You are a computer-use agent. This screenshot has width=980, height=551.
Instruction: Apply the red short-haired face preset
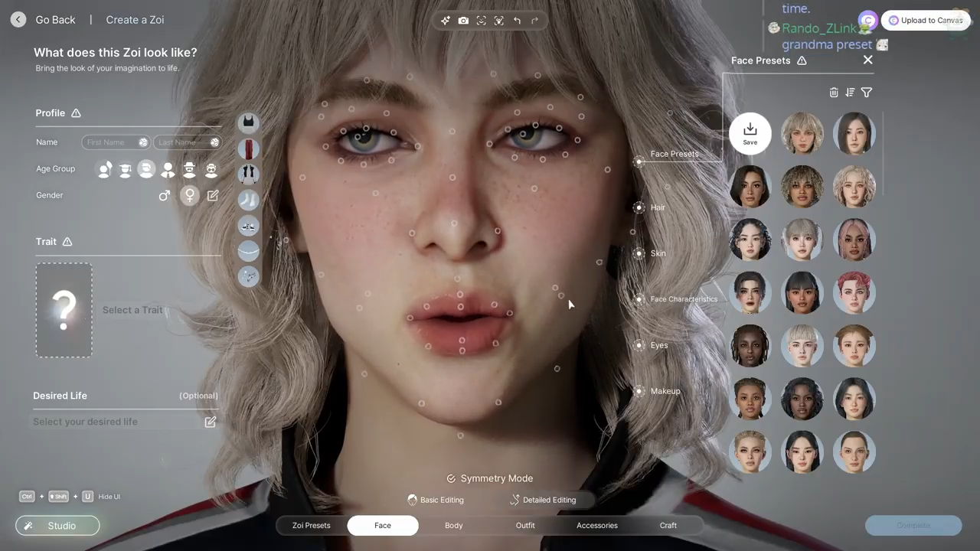(x=854, y=292)
